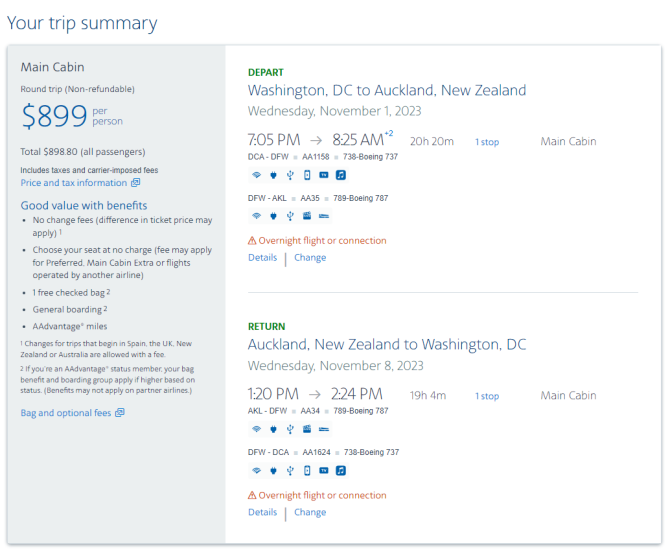Click the Round trip (Non-refundable) label
The height and width of the screenshot is (549, 670).
77,89
